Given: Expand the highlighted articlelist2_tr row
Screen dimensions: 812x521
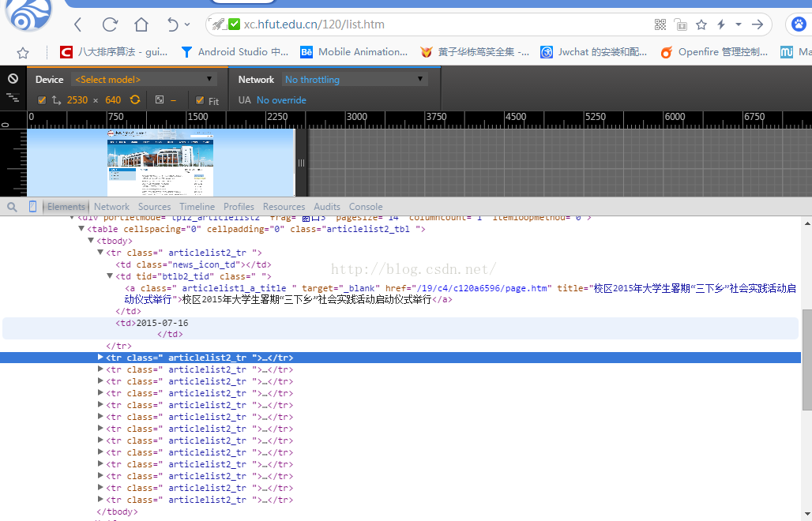Looking at the screenshot, I should (100, 357).
